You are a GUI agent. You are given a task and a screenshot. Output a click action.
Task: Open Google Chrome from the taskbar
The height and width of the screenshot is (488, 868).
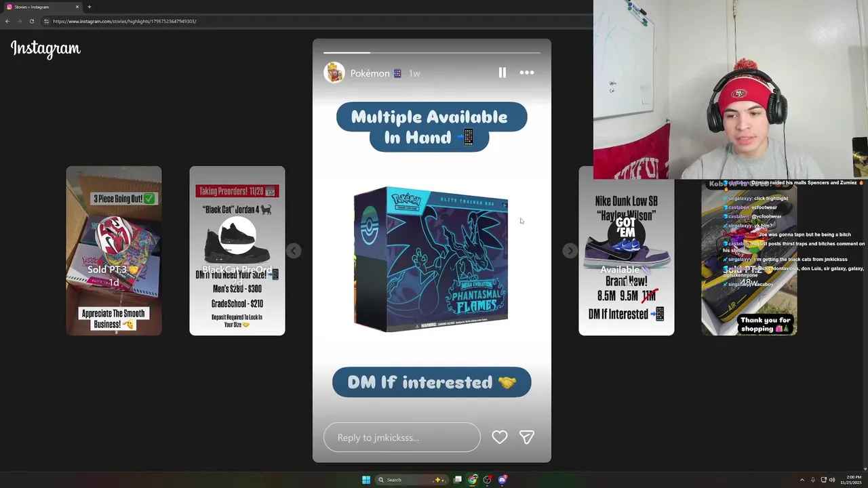473,480
